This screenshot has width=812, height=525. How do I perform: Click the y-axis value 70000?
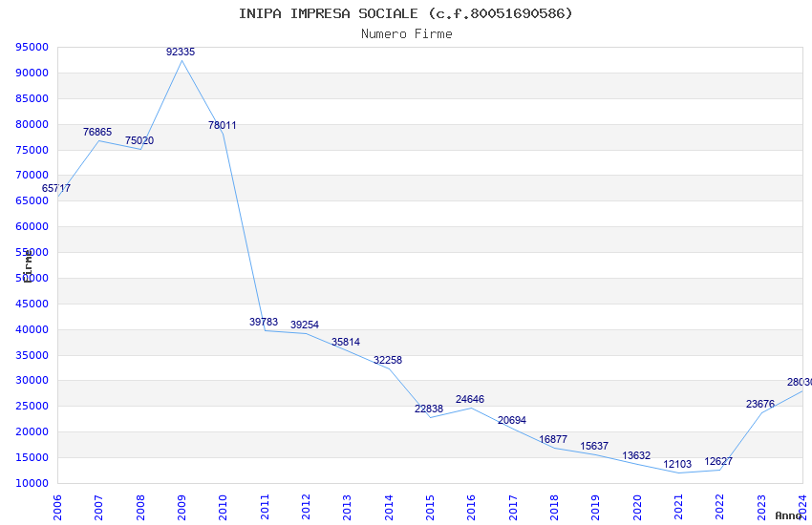(32, 175)
